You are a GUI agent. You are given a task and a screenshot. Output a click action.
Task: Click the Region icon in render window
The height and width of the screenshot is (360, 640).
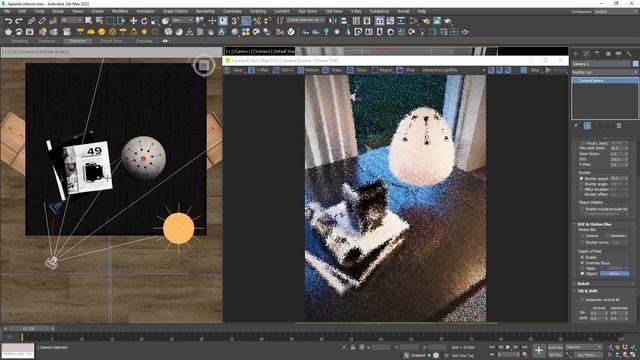(x=382, y=70)
